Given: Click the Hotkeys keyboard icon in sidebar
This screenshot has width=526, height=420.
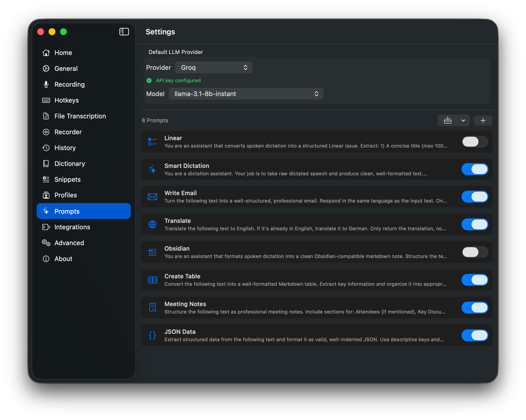Looking at the screenshot, I should coord(46,100).
